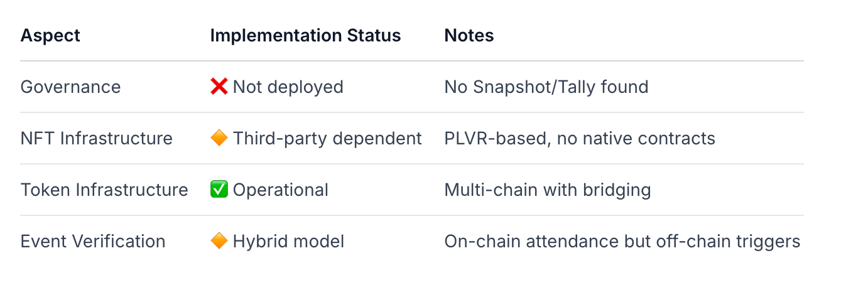Screen dimensions: 868x290
Task: Click the Third-party dependent status text
Action: (x=327, y=138)
